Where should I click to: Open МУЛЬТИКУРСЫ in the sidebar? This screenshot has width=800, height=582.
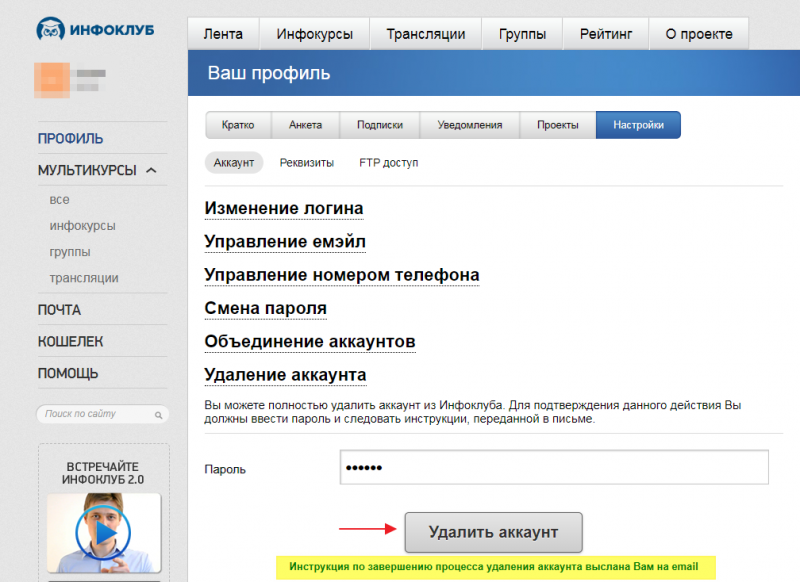click(87, 170)
